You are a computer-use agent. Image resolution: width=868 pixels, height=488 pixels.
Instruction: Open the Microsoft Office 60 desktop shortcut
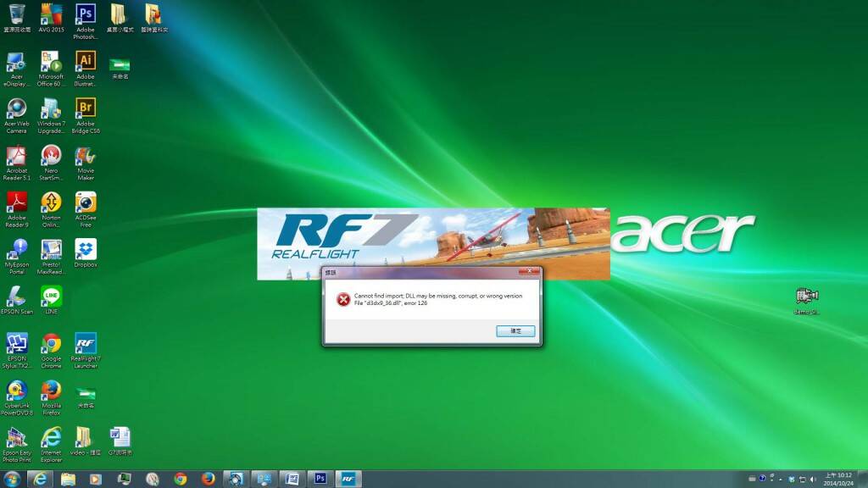(51, 69)
